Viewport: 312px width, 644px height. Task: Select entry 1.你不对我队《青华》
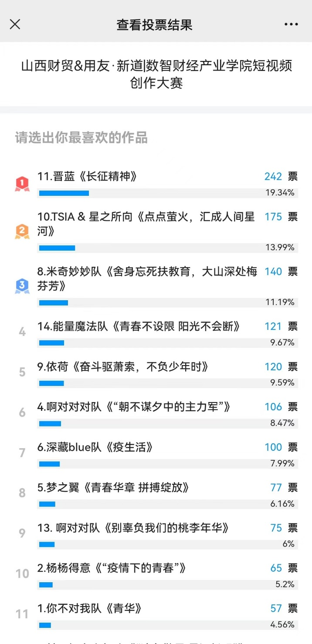coord(90,608)
